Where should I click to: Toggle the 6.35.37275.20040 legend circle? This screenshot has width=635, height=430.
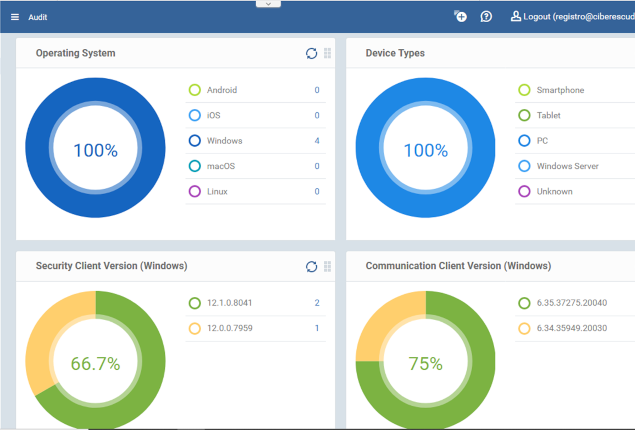click(x=524, y=303)
